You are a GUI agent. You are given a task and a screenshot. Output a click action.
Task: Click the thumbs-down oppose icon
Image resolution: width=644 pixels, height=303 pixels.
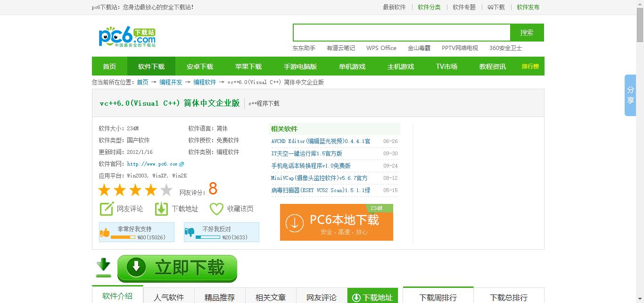pyautogui.click(x=190, y=233)
